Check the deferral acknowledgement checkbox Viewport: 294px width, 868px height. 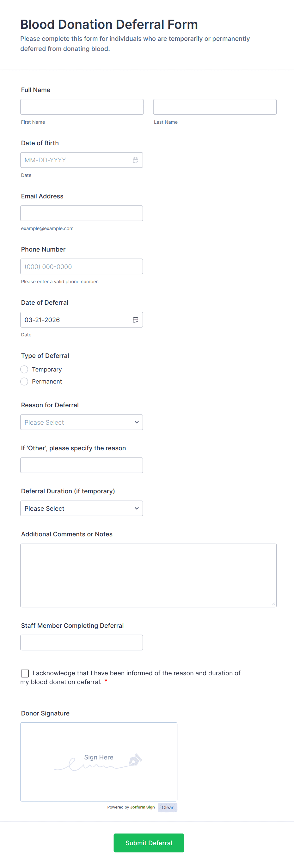[x=25, y=673]
